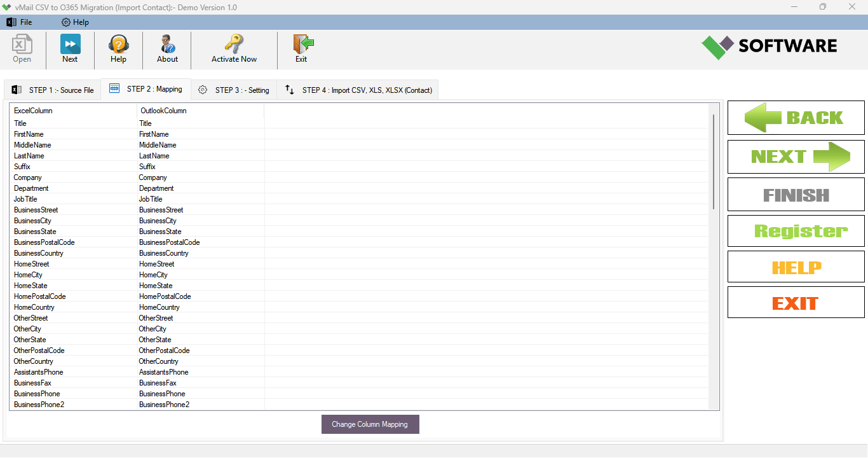
Task: Click the About person toolbar icon
Action: click(167, 45)
